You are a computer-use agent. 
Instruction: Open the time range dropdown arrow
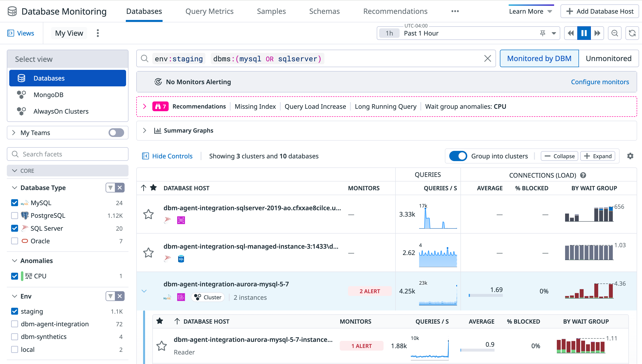click(x=554, y=33)
